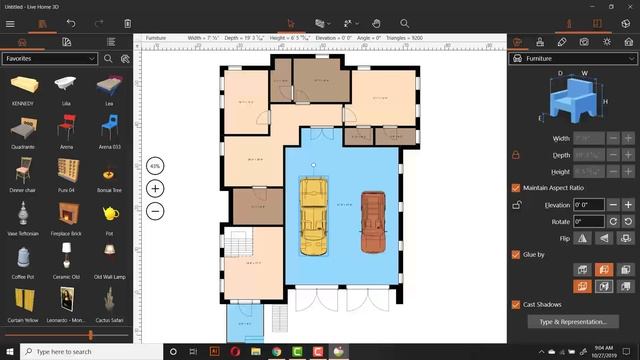Adjust the library thumbnail size slider

click(x=91, y=336)
